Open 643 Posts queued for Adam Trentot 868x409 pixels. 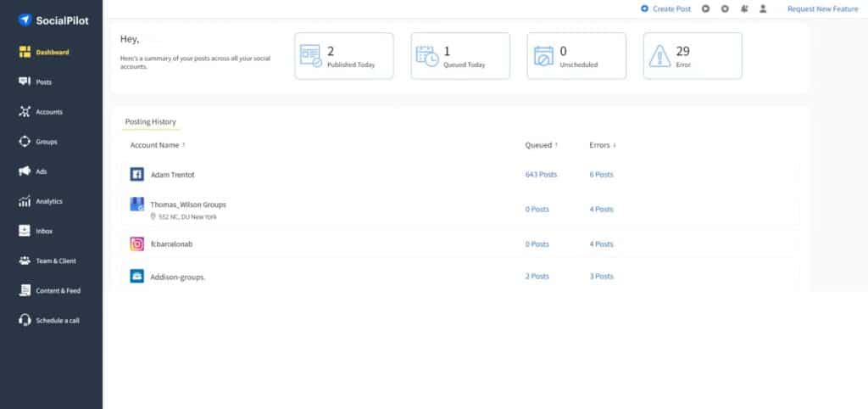tap(541, 175)
